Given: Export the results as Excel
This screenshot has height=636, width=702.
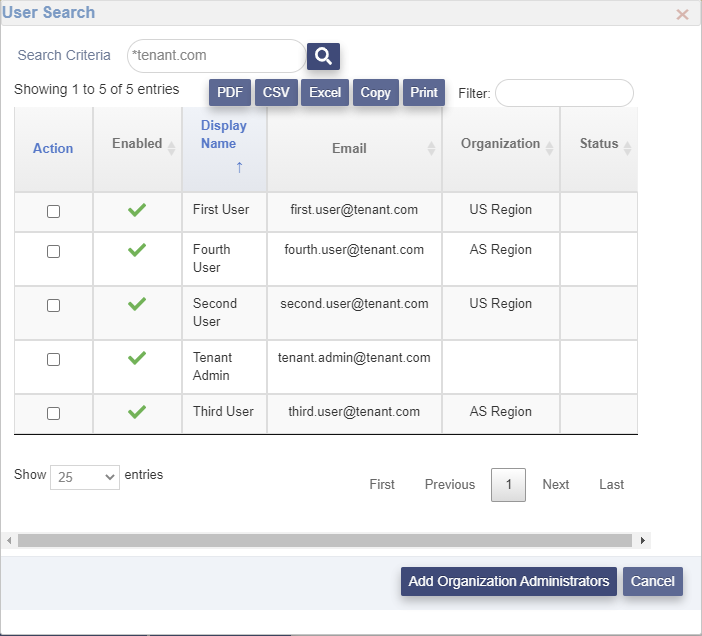Looking at the screenshot, I should coord(325,92).
